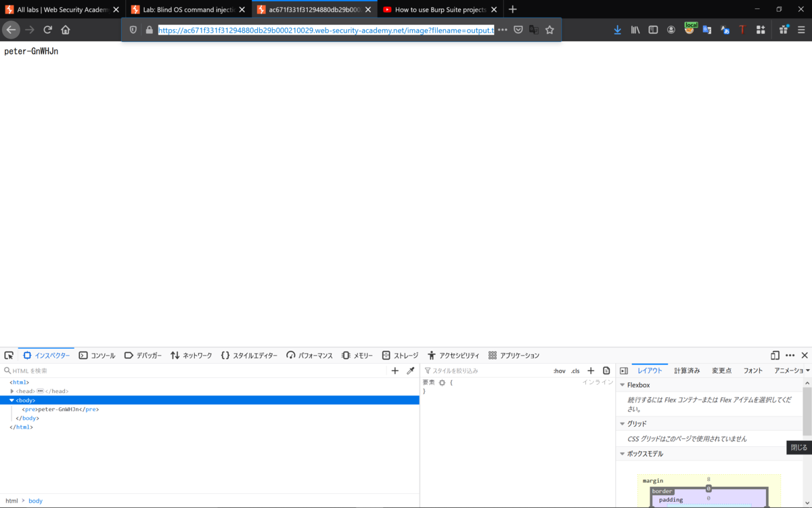
Task: Open the アクセシビリティ devtools tab
Action: (453, 356)
